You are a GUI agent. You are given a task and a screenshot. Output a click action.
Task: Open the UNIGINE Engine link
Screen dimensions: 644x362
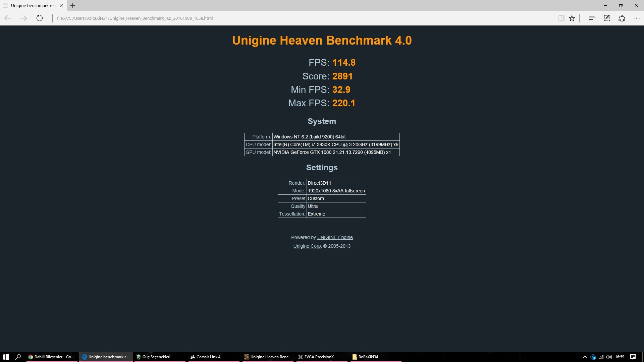click(335, 237)
